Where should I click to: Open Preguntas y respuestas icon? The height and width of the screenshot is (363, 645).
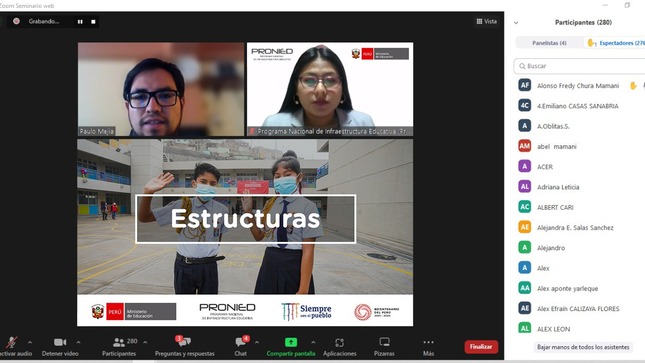(183, 341)
